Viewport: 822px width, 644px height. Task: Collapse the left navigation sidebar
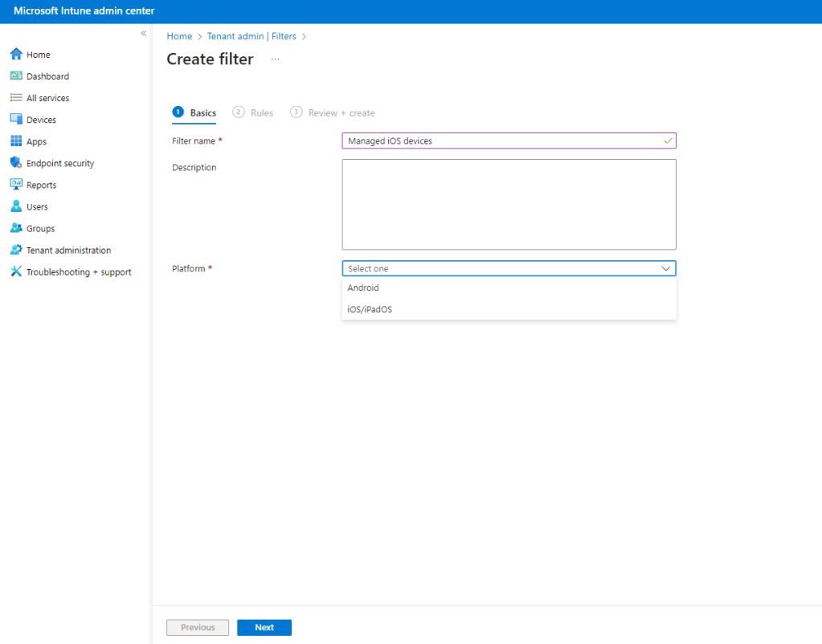coord(143,34)
